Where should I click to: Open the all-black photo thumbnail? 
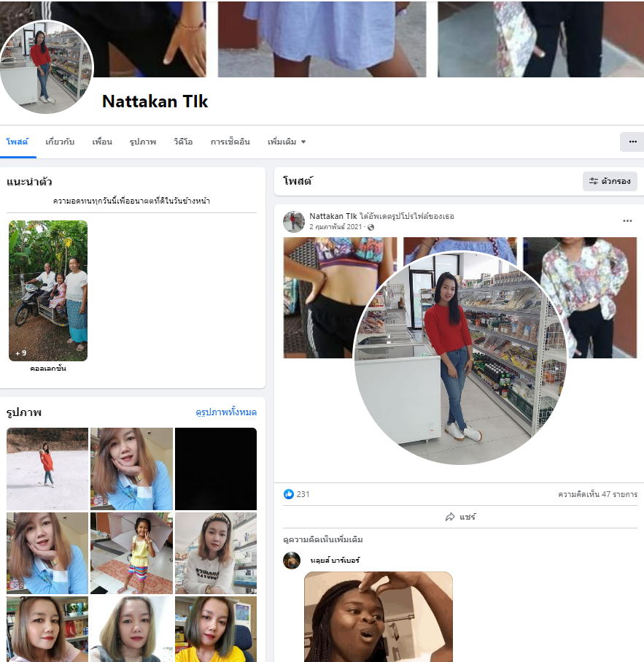tap(216, 469)
